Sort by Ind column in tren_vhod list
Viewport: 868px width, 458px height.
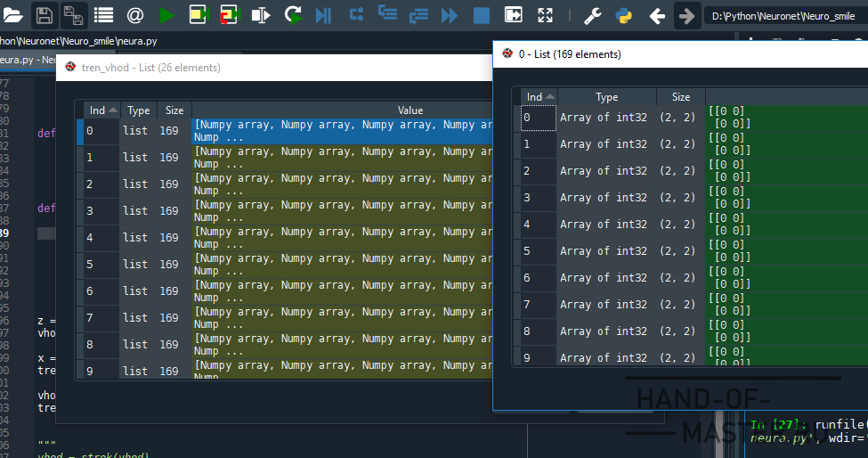(x=101, y=110)
